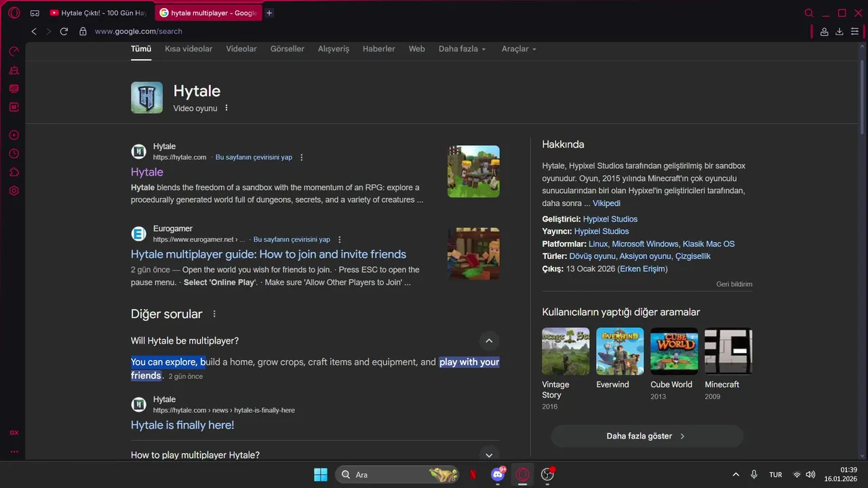Open the clock showing 01:39 date panel

pyautogui.click(x=841, y=474)
